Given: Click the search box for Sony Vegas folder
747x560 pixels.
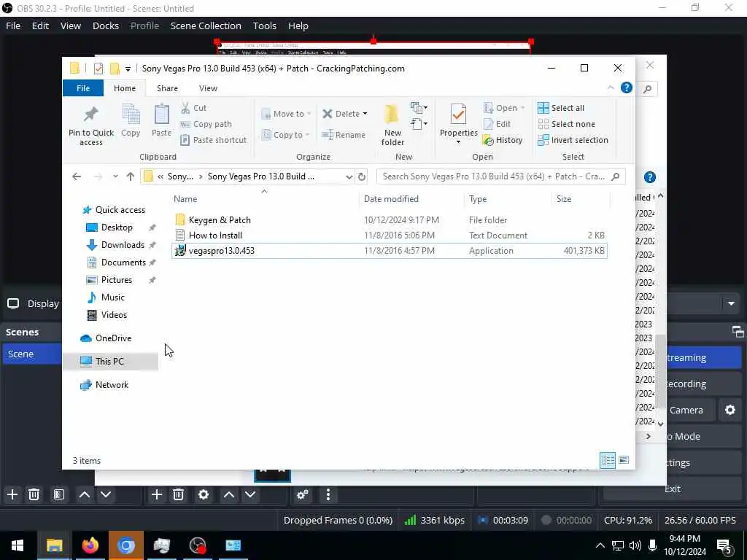Looking at the screenshot, I should [x=500, y=176].
